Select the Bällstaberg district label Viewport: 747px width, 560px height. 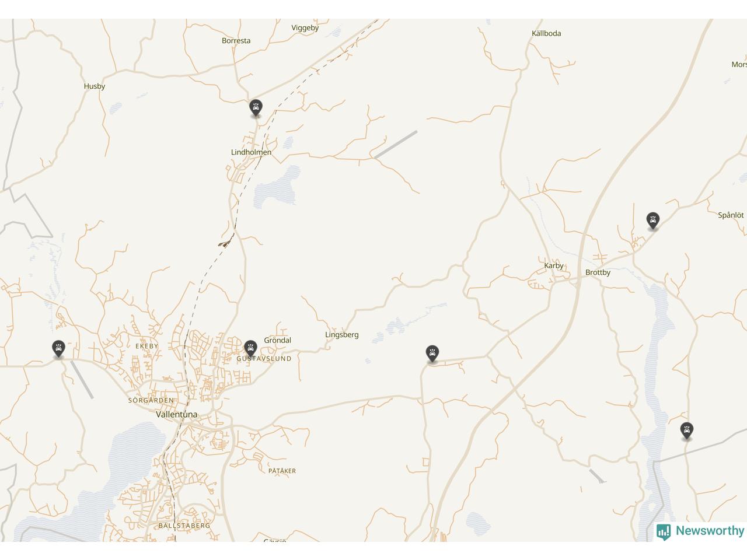(184, 526)
